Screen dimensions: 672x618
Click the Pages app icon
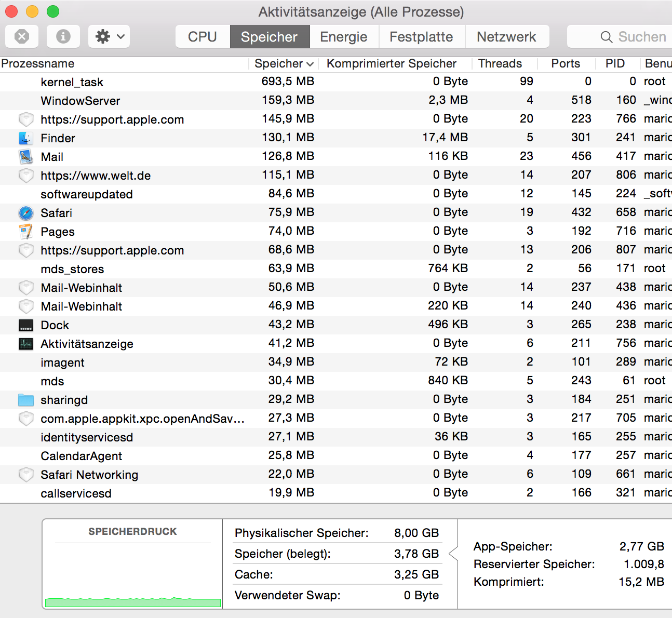tap(26, 232)
